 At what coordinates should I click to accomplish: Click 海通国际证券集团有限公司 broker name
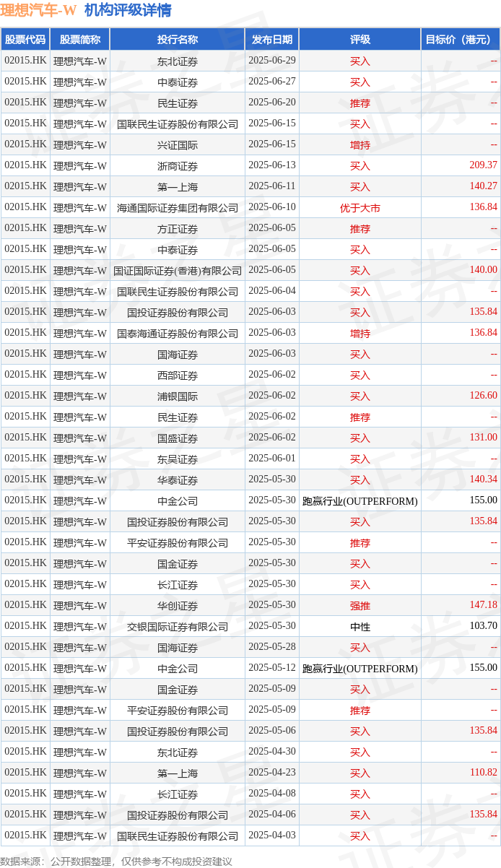point(178,207)
